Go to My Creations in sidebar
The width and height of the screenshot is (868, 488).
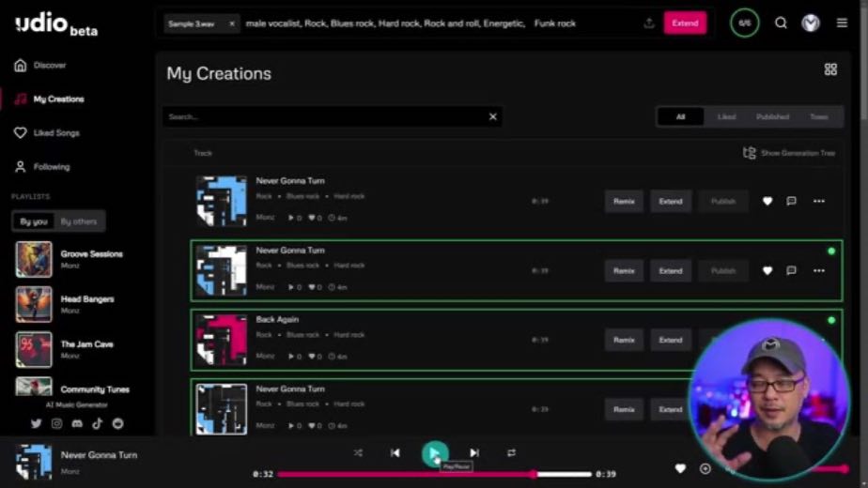[x=49, y=99]
